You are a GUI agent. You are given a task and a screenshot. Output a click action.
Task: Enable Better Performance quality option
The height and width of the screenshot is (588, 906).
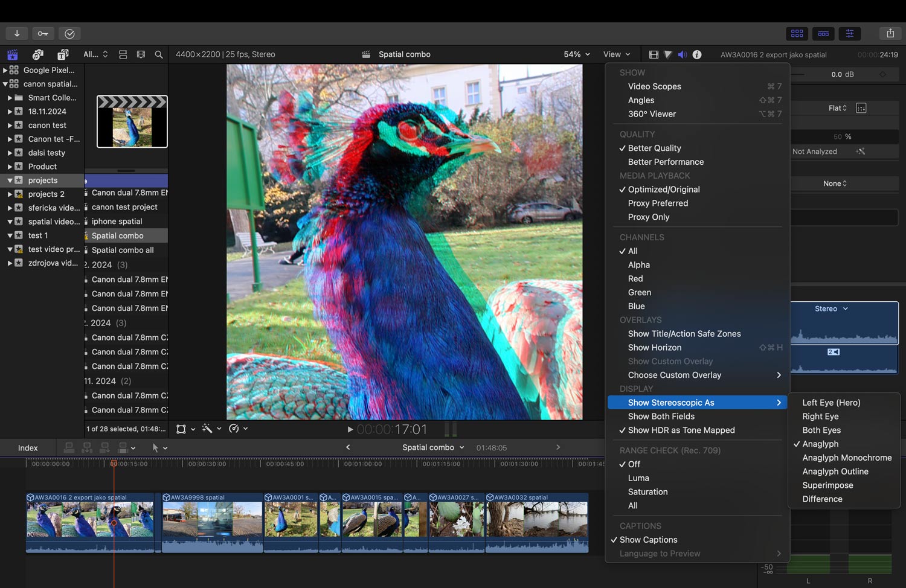point(666,162)
